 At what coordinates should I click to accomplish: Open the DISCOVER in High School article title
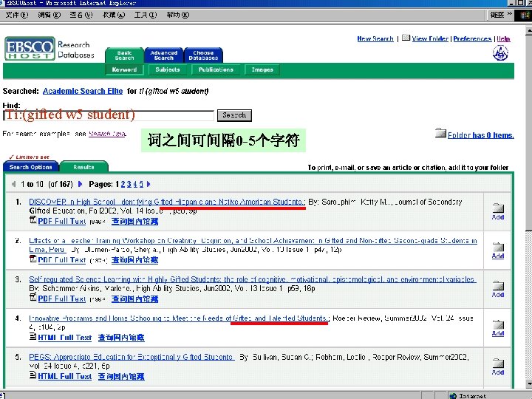[x=167, y=202]
